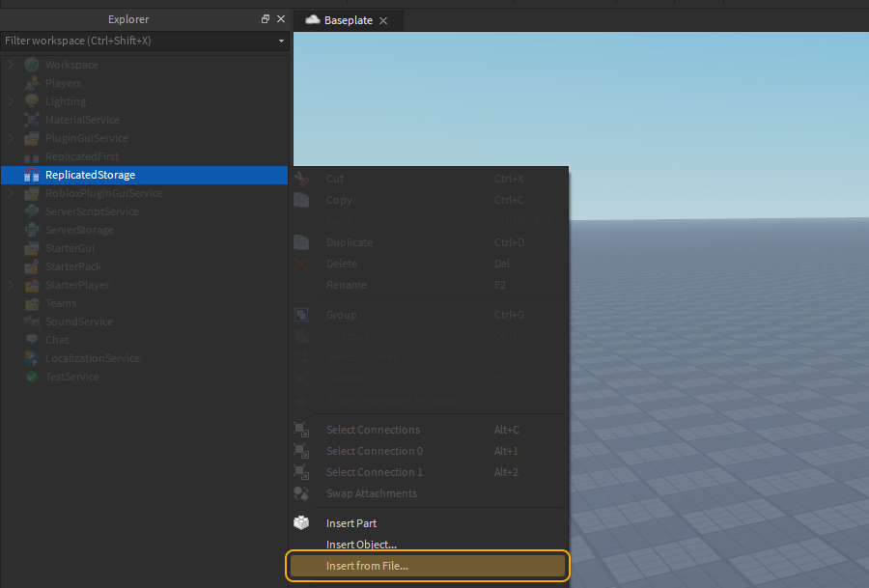Switch to the Baseplate tab

(348, 20)
